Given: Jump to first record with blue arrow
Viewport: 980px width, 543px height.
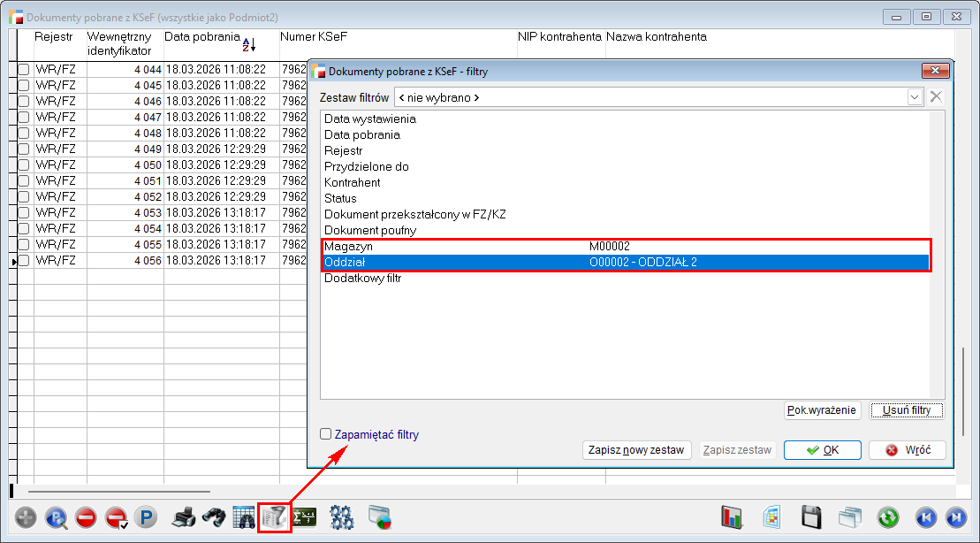Looking at the screenshot, I should click(x=925, y=517).
